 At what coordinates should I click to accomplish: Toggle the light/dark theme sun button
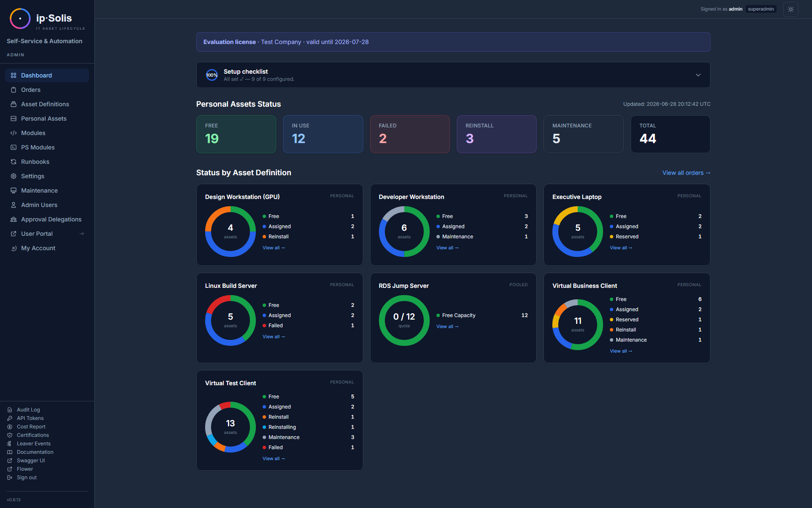click(790, 9)
